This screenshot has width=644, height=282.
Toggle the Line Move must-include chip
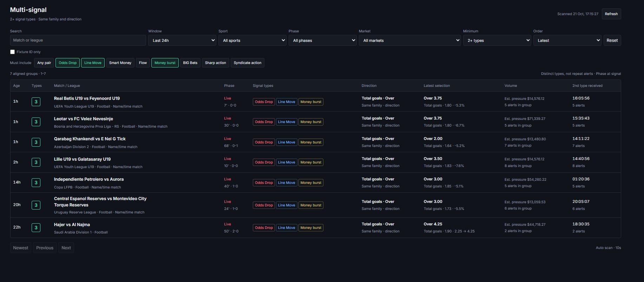pos(93,63)
